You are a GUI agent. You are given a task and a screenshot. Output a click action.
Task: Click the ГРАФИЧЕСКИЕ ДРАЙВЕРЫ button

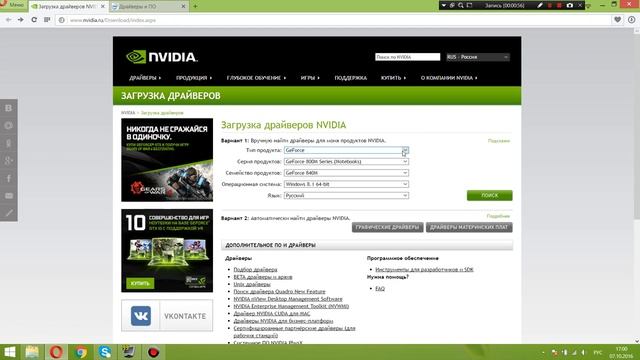click(x=387, y=227)
